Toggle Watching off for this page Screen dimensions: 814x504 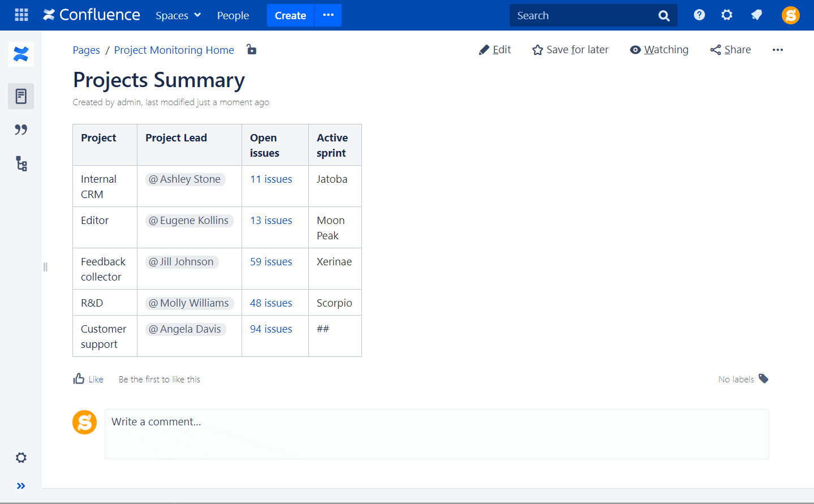tap(658, 50)
